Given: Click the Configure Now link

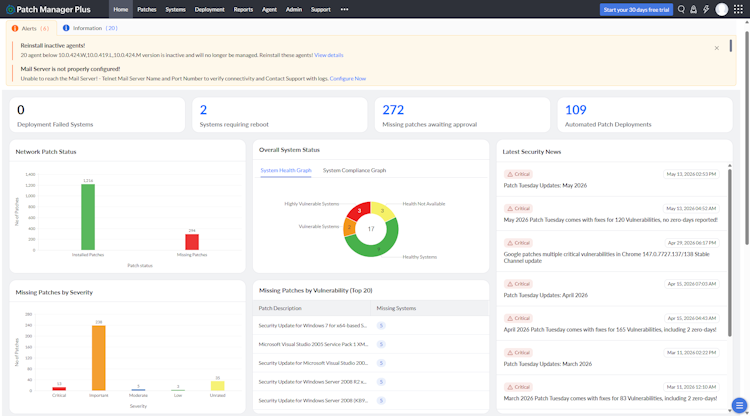Looking at the screenshot, I should click(x=348, y=78).
